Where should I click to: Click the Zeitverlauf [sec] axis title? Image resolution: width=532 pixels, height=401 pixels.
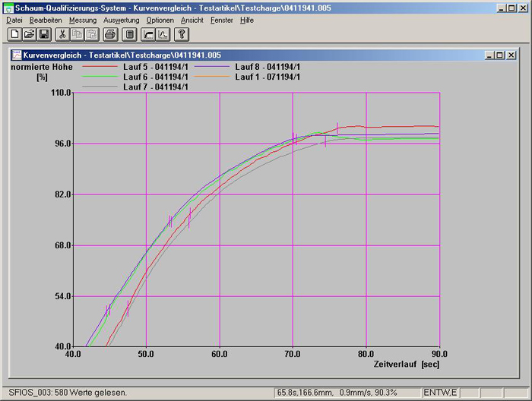pos(407,365)
